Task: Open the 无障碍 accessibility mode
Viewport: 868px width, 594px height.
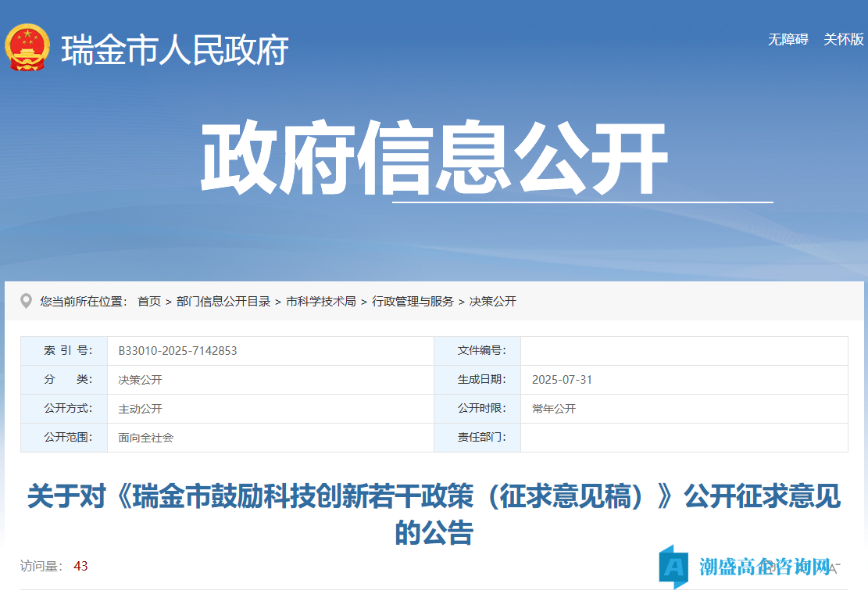Action: (x=788, y=39)
